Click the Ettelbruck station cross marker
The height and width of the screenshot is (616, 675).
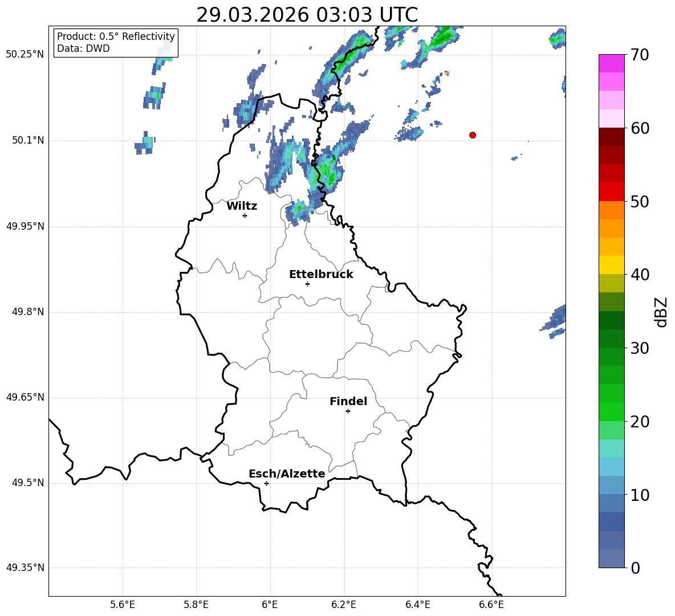coord(307,284)
